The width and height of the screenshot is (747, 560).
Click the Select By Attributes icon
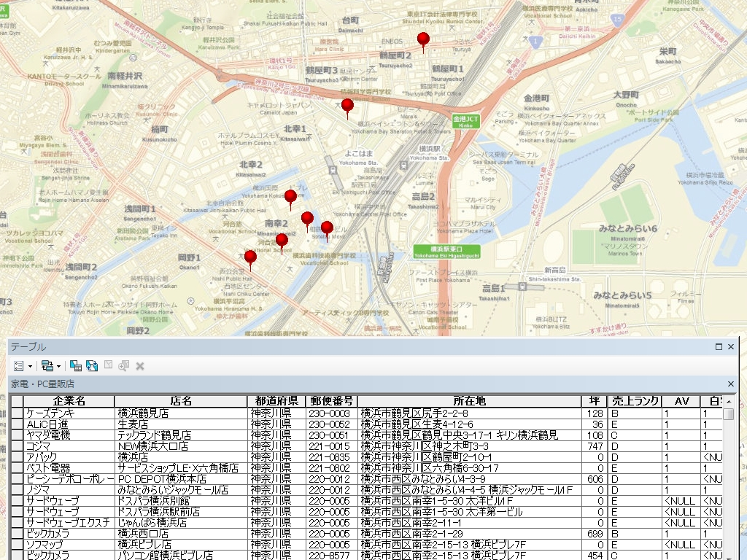click(x=75, y=366)
